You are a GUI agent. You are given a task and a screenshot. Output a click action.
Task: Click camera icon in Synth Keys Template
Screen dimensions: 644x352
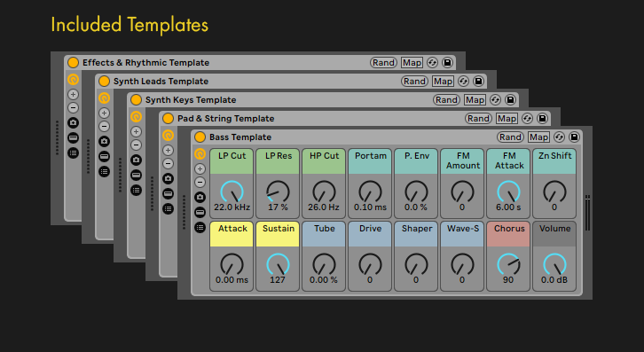click(136, 160)
